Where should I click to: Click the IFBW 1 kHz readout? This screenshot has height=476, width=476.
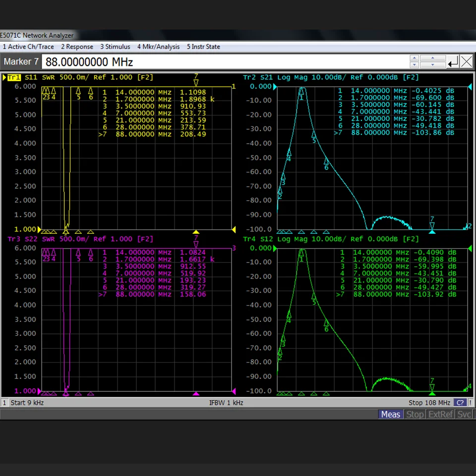[x=226, y=403]
